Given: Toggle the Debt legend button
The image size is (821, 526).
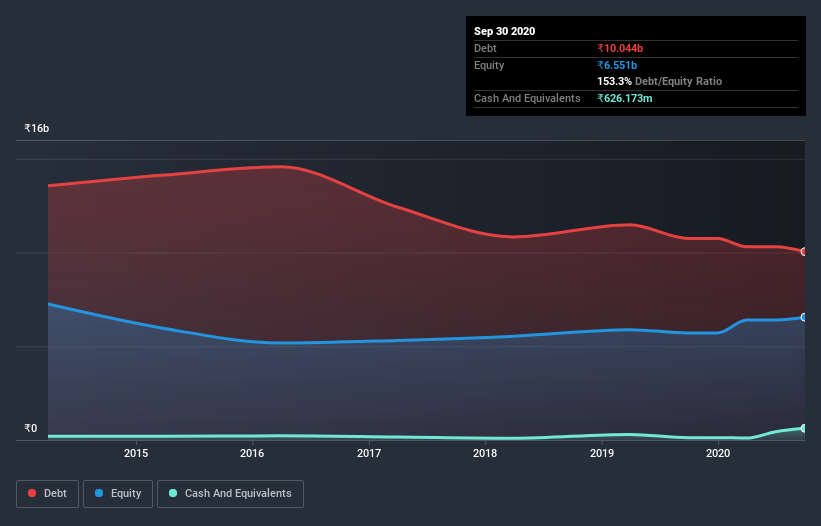Looking at the screenshot, I should 47,494.
